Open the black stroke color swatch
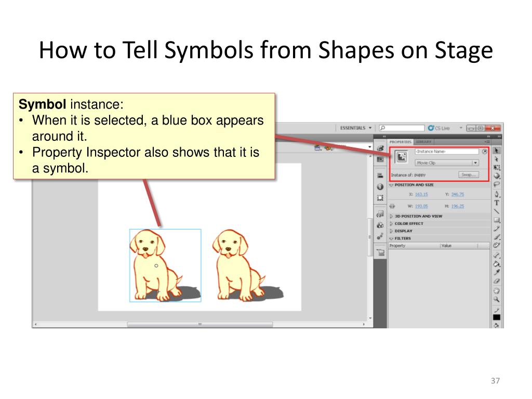This screenshot has width=532, height=399. pyautogui.click(x=496, y=317)
